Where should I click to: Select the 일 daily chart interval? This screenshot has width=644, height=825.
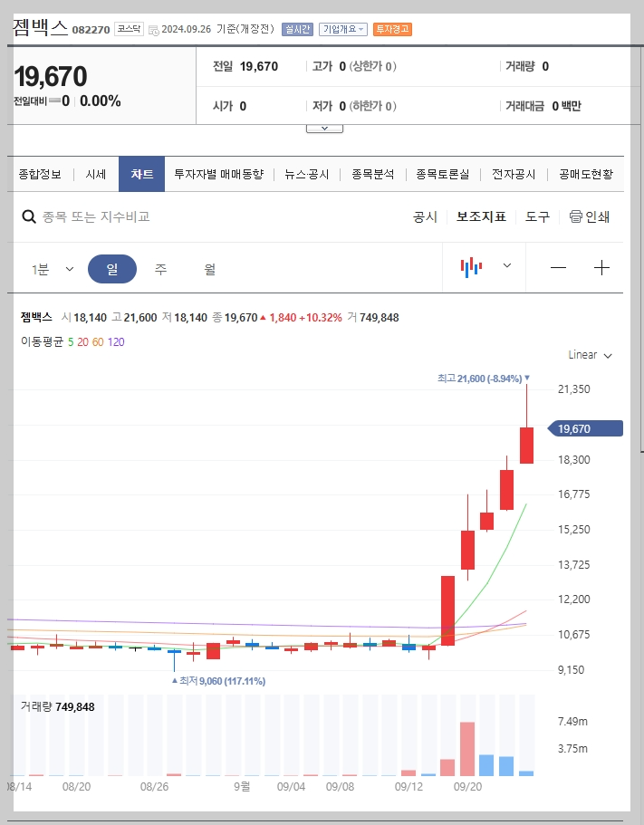click(112, 267)
